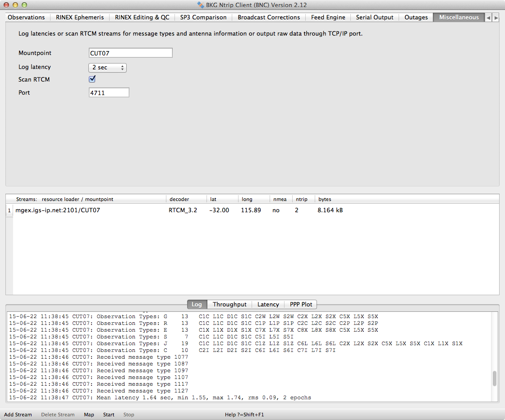Uncheck the Scan RTCM checkbox
Screen dimensions: 505x420
point(92,79)
